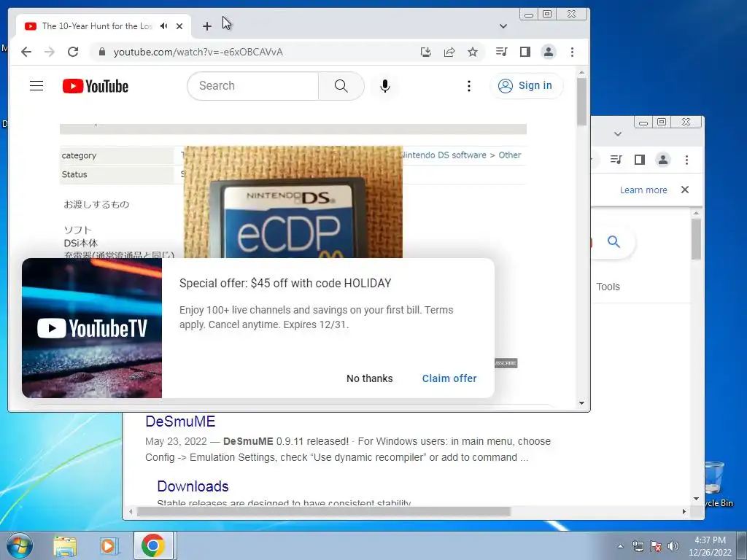Open Chrome's three-dot menu in YouTube window
Image resolution: width=747 pixels, height=560 pixels.
[x=572, y=52]
